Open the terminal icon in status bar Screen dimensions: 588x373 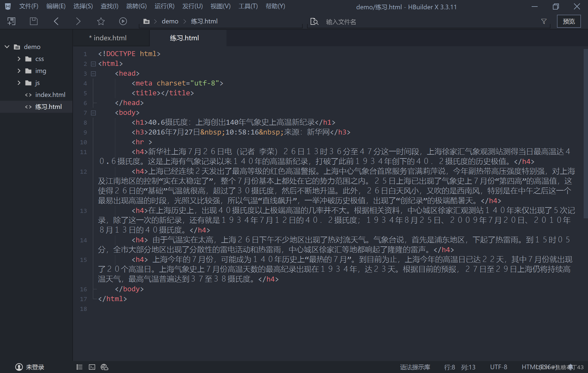[x=92, y=367]
